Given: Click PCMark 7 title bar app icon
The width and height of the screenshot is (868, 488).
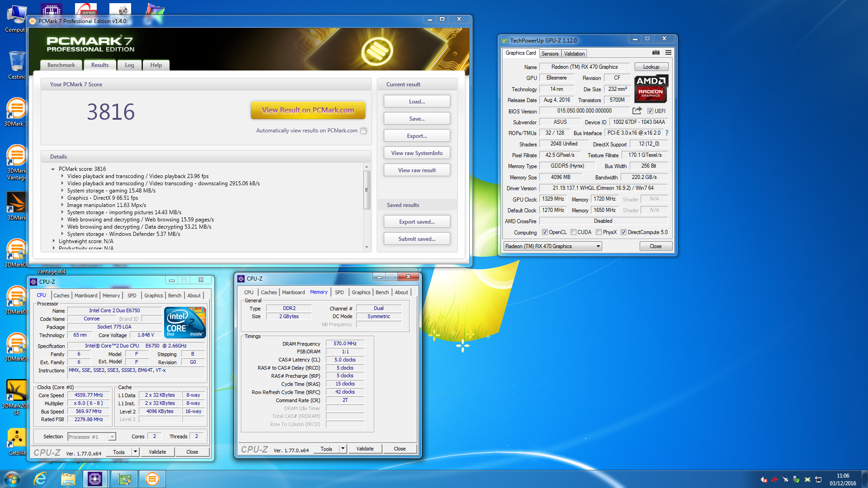Looking at the screenshot, I should 33,21.
